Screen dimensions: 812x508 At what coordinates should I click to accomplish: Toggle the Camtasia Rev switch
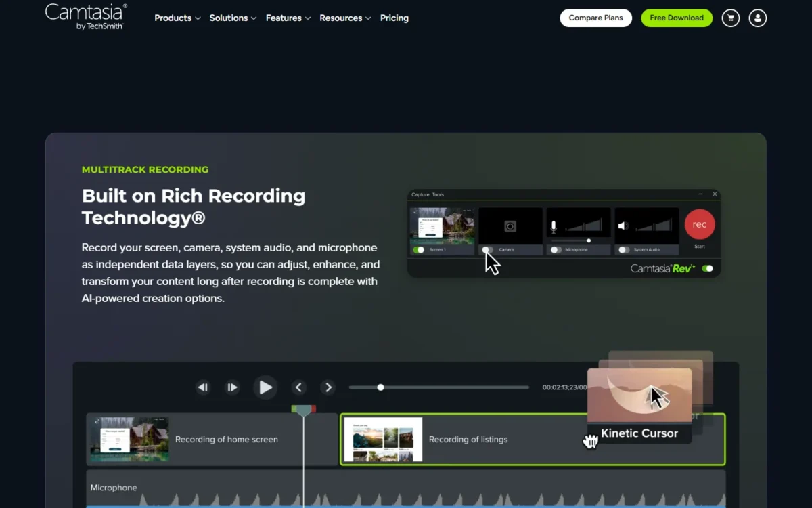tap(708, 268)
